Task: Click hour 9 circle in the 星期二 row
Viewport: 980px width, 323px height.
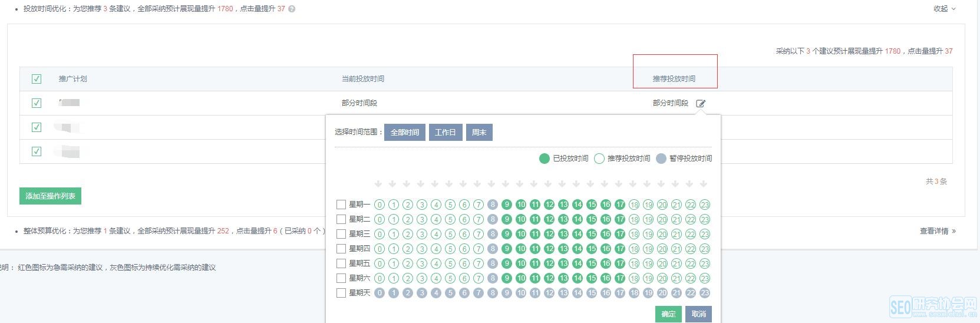Action: [x=507, y=219]
